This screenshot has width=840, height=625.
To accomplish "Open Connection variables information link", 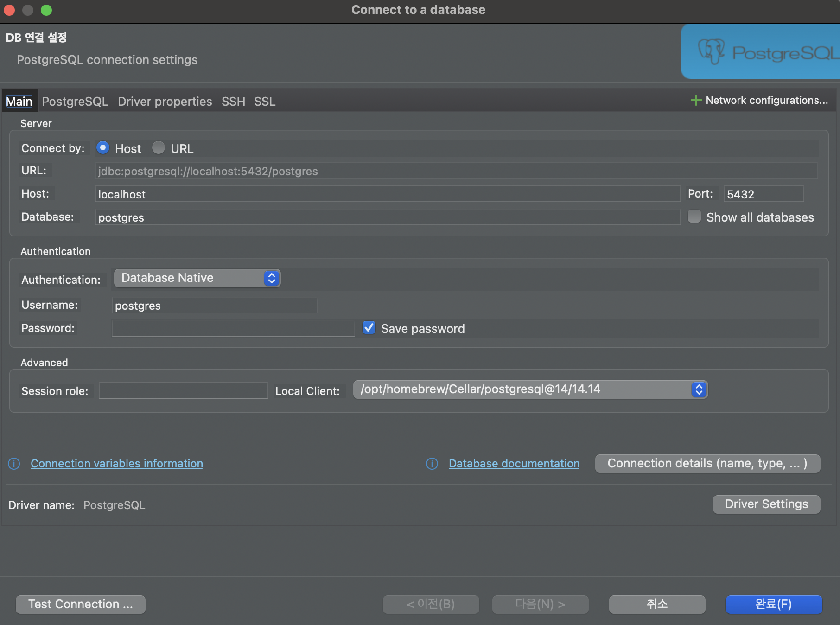I will pyautogui.click(x=117, y=464).
